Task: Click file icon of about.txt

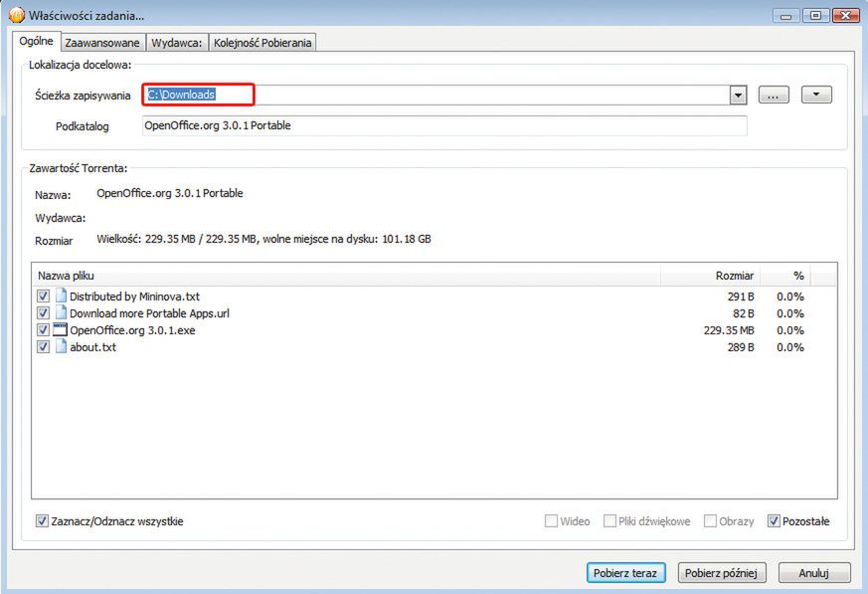Action: click(x=61, y=347)
